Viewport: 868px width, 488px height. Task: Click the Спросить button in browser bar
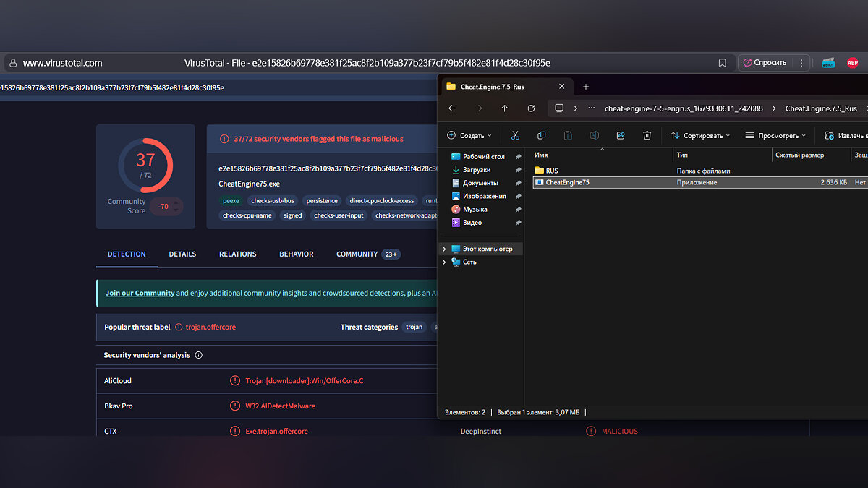765,63
